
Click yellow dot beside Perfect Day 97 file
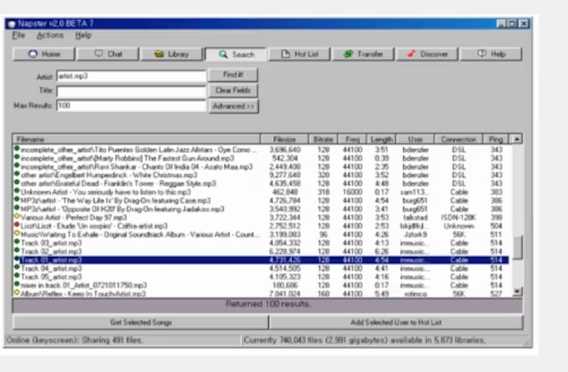click(17, 216)
